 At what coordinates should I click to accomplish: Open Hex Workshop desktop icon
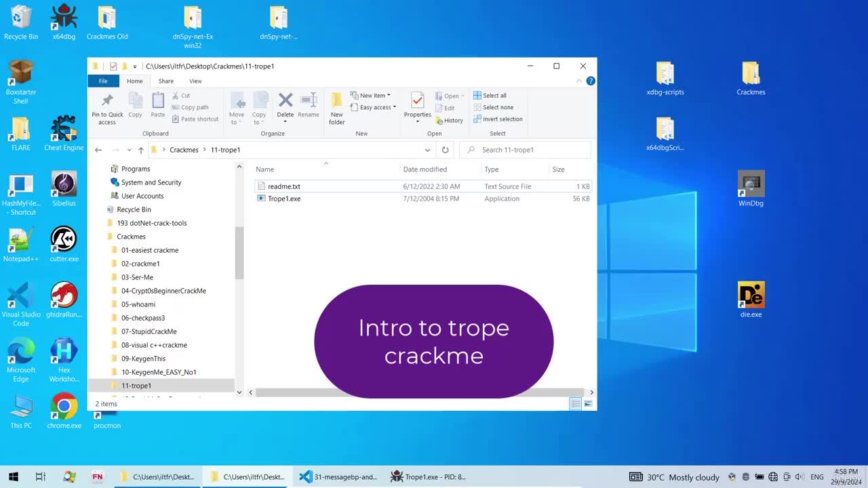click(64, 360)
